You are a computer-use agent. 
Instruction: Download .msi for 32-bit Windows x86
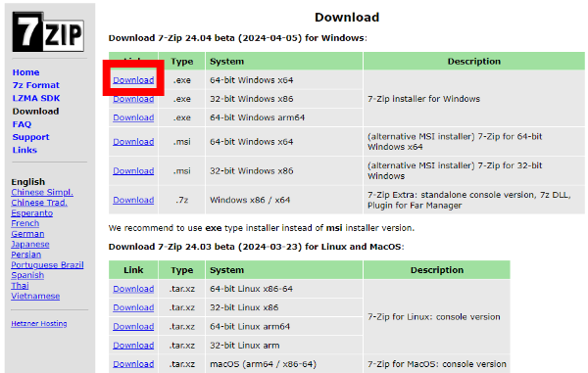(133, 170)
